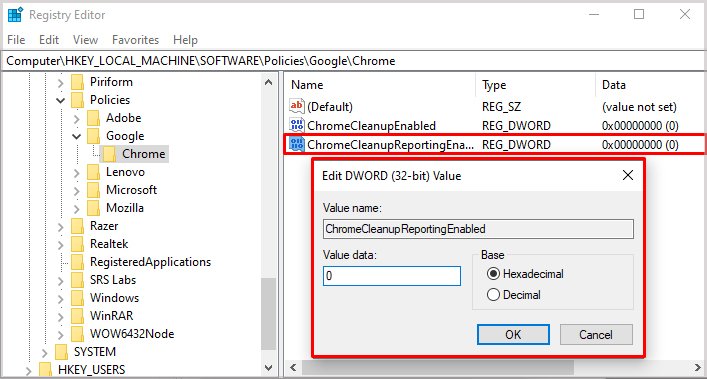Click the Razer folder icon

pos(78,226)
